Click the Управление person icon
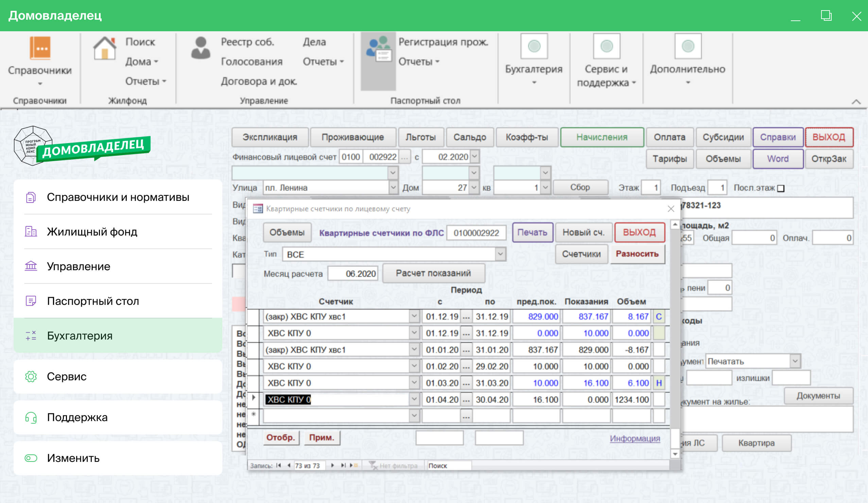868x503 pixels. pyautogui.click(x=201, y=48)
